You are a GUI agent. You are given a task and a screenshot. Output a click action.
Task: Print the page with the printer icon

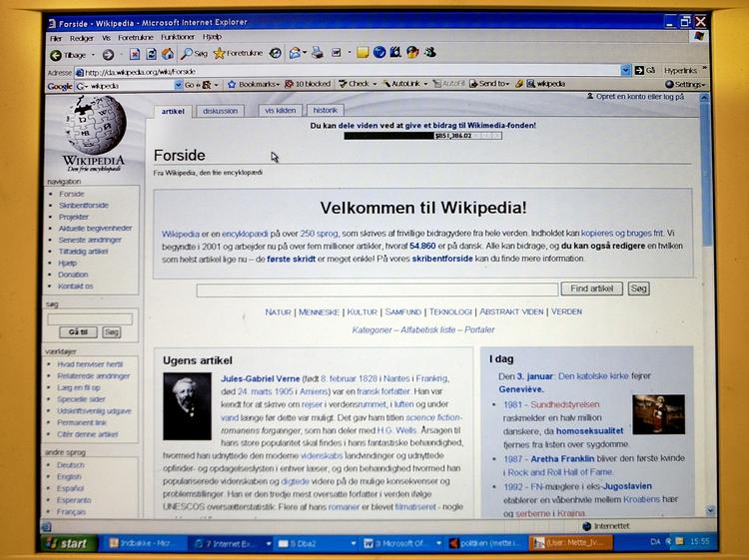pyautogui.click(x=318, y=53)
